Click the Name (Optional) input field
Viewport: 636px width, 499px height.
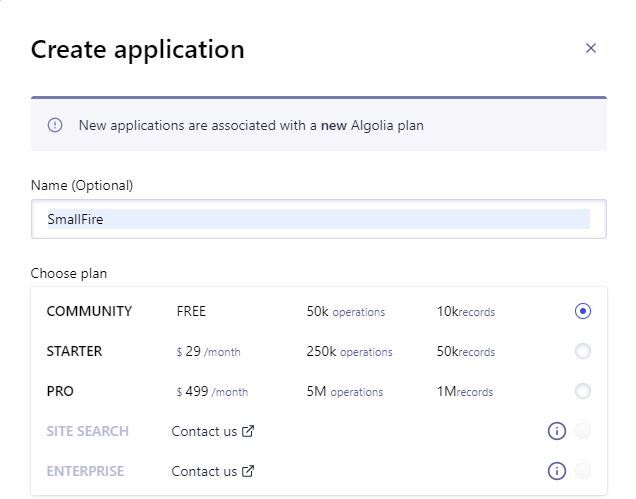click(319, 219)
